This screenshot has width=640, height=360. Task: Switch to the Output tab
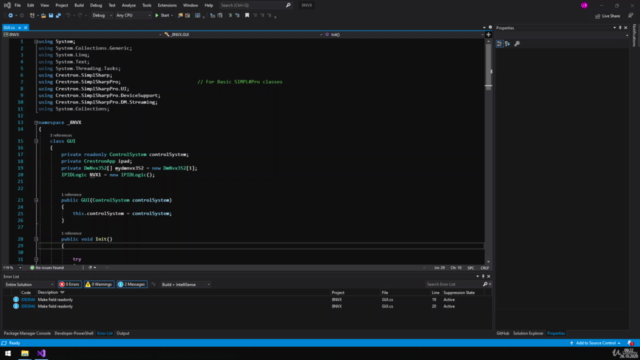123,333
